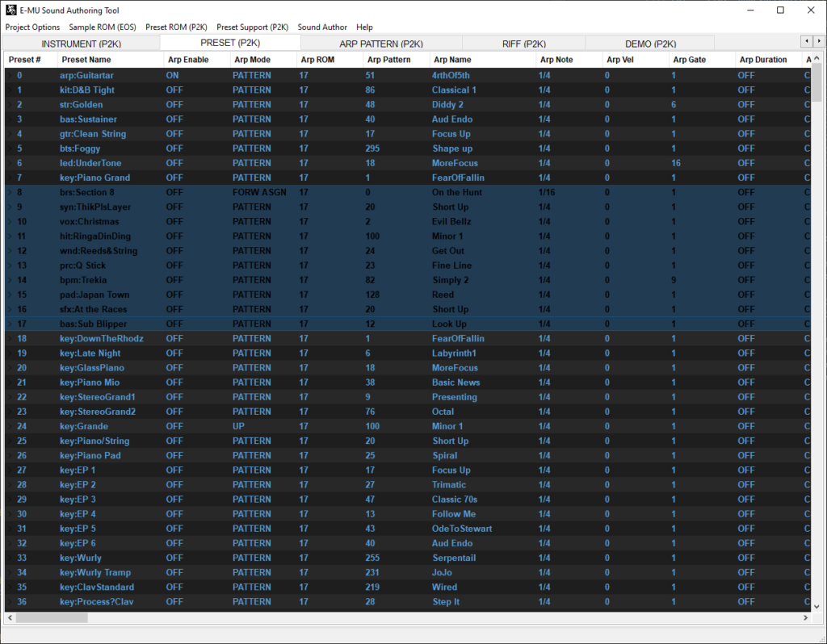
Task: Expand preset row 2 str:Golden
Action: [x=9, y=104]
